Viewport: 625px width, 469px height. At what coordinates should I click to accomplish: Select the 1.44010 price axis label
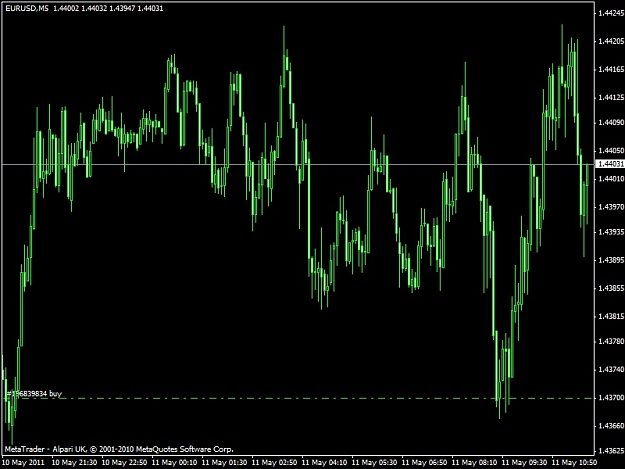point(611,179)
